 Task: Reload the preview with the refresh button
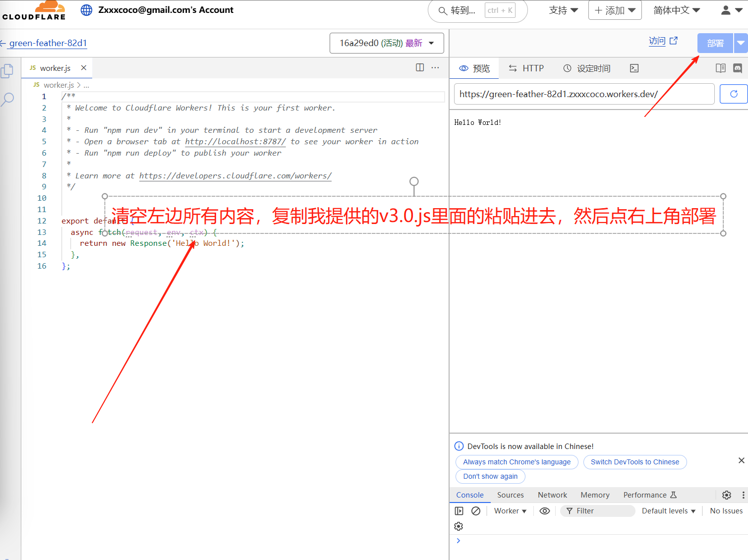(734, 94)
